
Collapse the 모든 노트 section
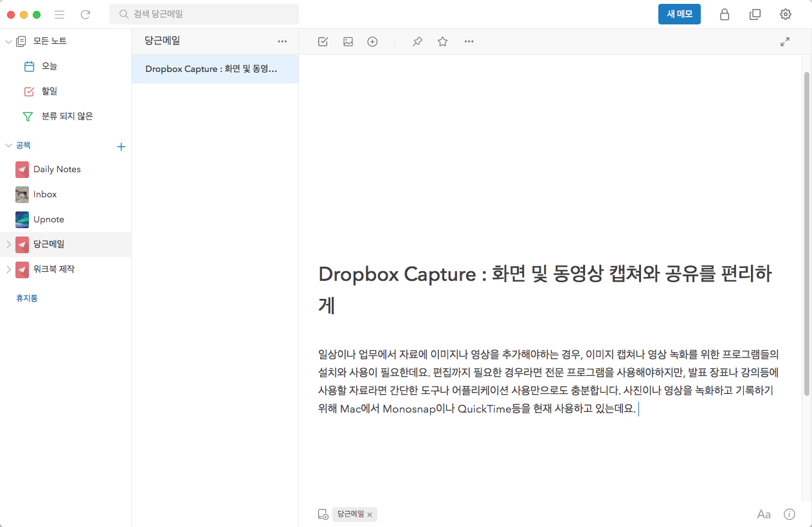tap(8, 41)
